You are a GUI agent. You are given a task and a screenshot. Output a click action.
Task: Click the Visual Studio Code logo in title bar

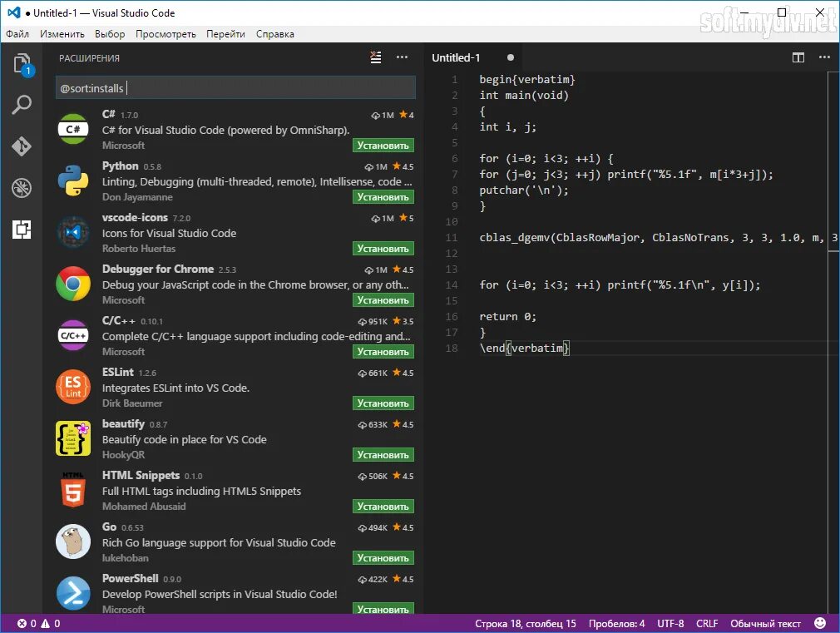pos(14,12)
